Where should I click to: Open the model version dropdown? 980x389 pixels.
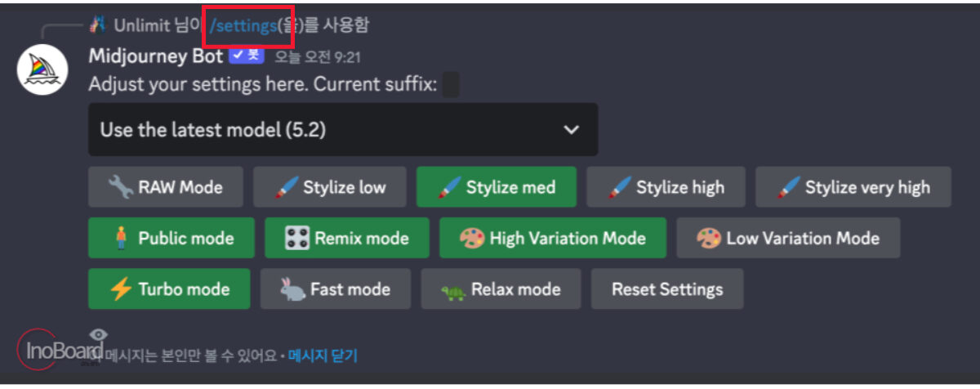(343, 129)
